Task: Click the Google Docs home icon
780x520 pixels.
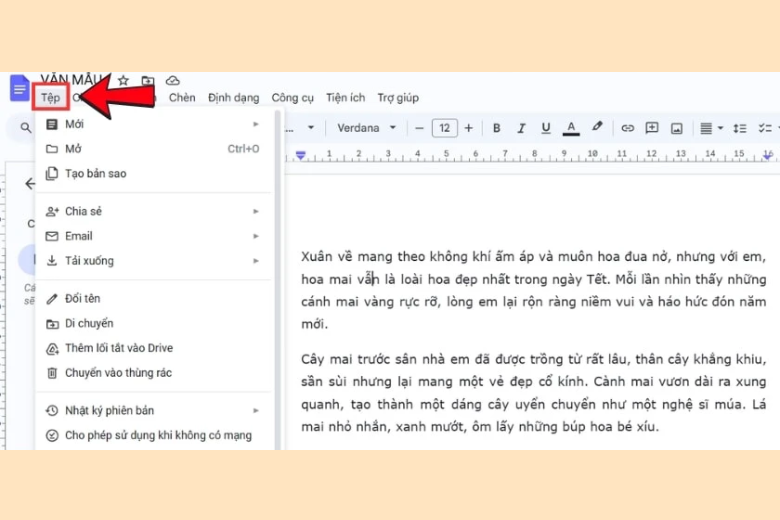Action: tap(20, 89)
